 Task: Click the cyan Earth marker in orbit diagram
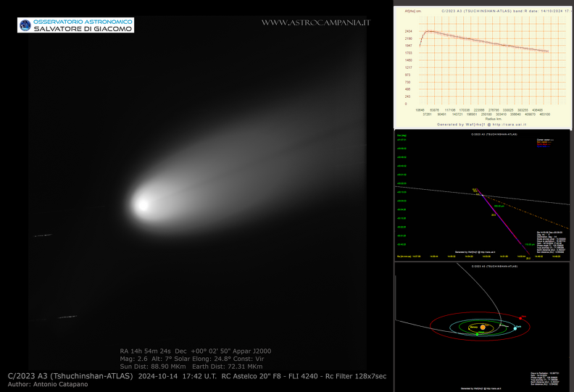coord(515,328)
